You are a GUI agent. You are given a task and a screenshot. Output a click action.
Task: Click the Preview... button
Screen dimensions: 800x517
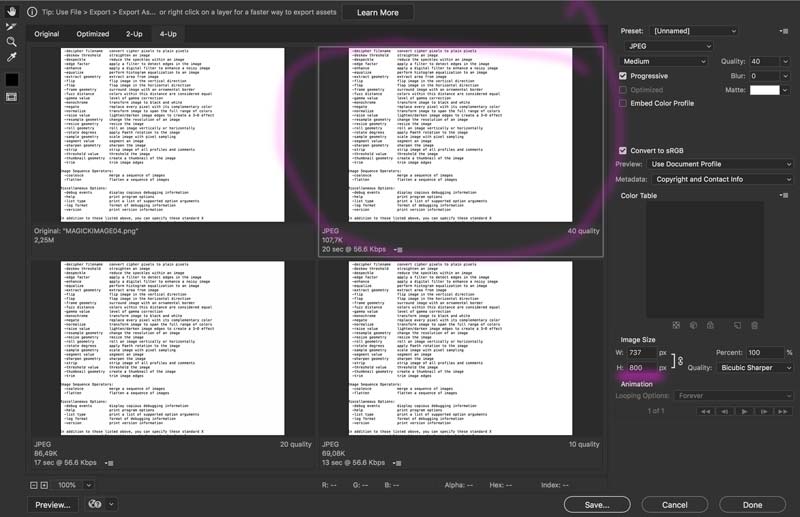point(53,505)
